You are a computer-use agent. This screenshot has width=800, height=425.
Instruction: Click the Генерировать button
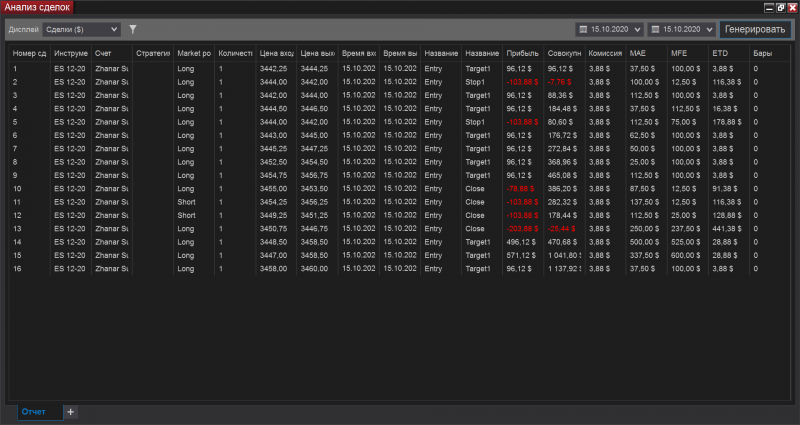(x=755, y=30)
